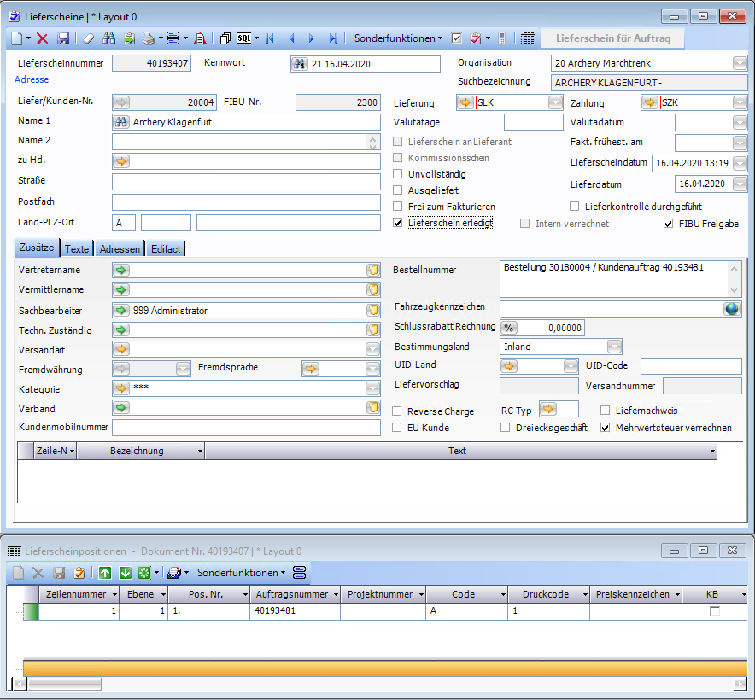Viewport: 755px width, 700px height.
Task: Toggle the Mehrwertsteuer verrechnen checkbox
Action: pyautogui.click(x=606, y=428)
